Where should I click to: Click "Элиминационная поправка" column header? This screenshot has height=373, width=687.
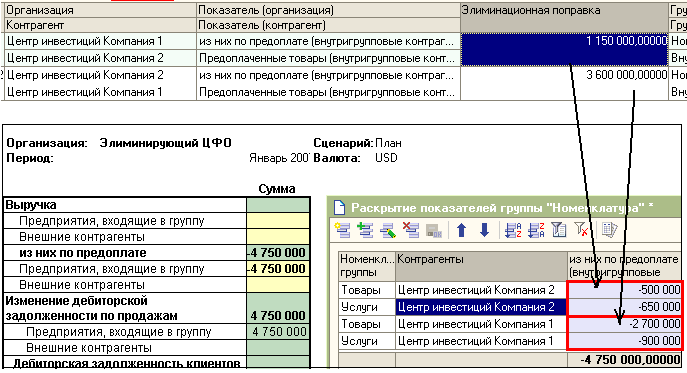564,18
